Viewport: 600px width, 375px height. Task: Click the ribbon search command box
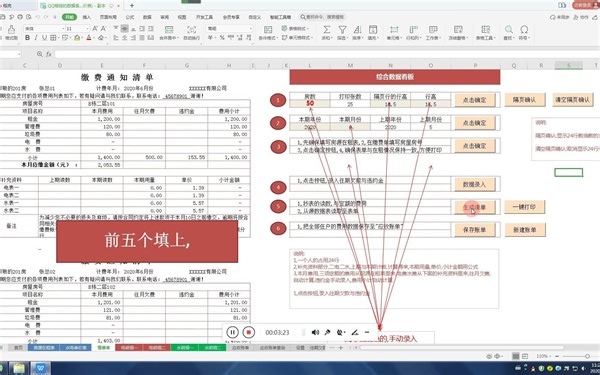pos(322,17)
